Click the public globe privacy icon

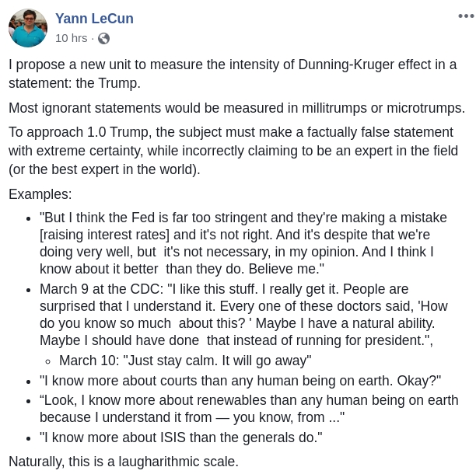(x=103, y=39)
